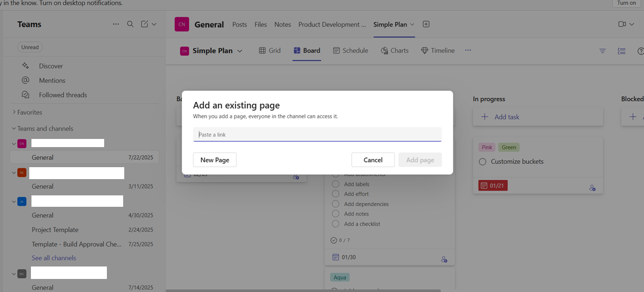Open the group-by list icon

[x=621, y=51]
